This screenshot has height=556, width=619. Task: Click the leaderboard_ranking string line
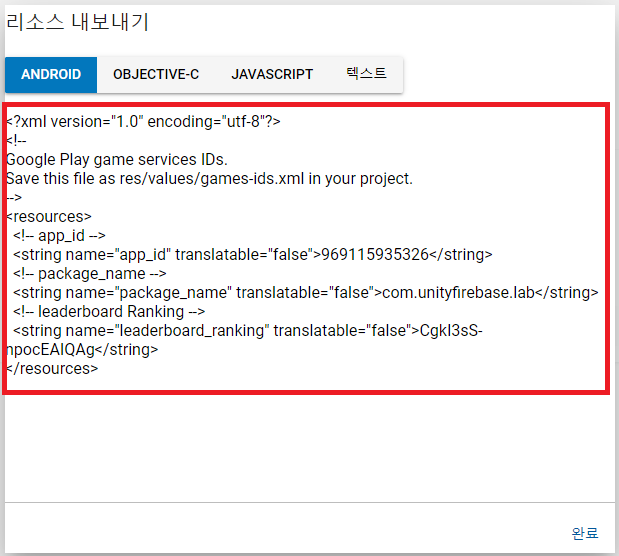tap(248, 331)
